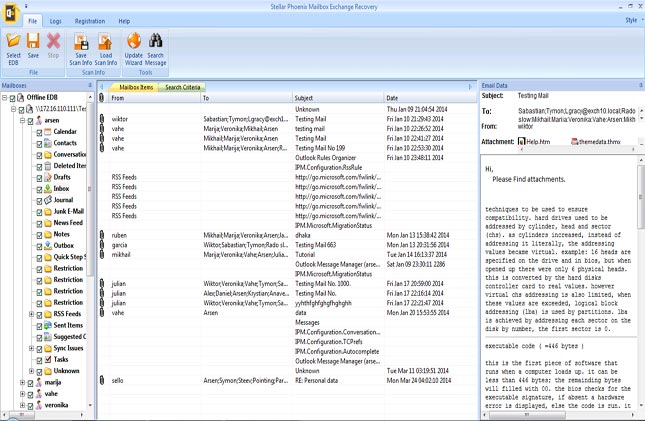Uncheck the Calendar folder checkbox

pos(39,133)
